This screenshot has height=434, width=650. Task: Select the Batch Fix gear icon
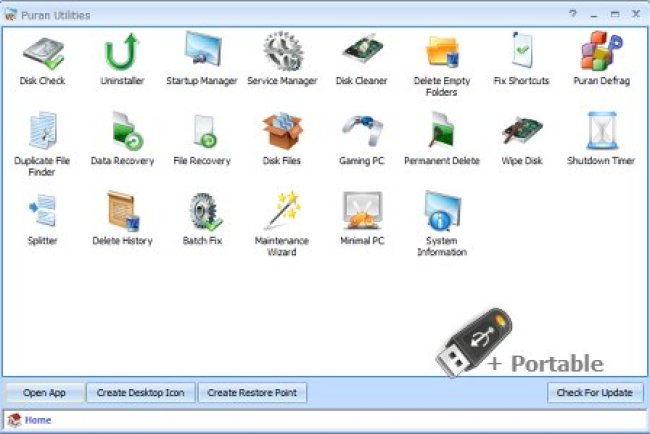(x=205, y=211)
